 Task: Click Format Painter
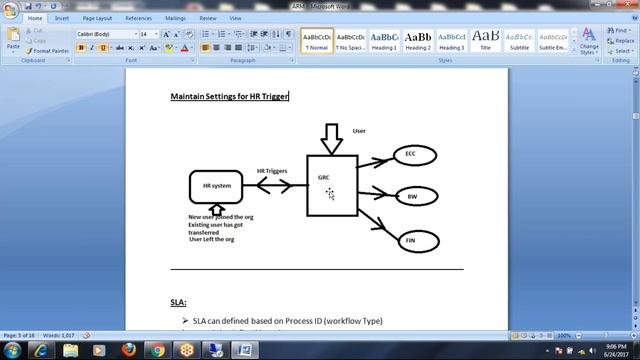[x=46, y=51]
